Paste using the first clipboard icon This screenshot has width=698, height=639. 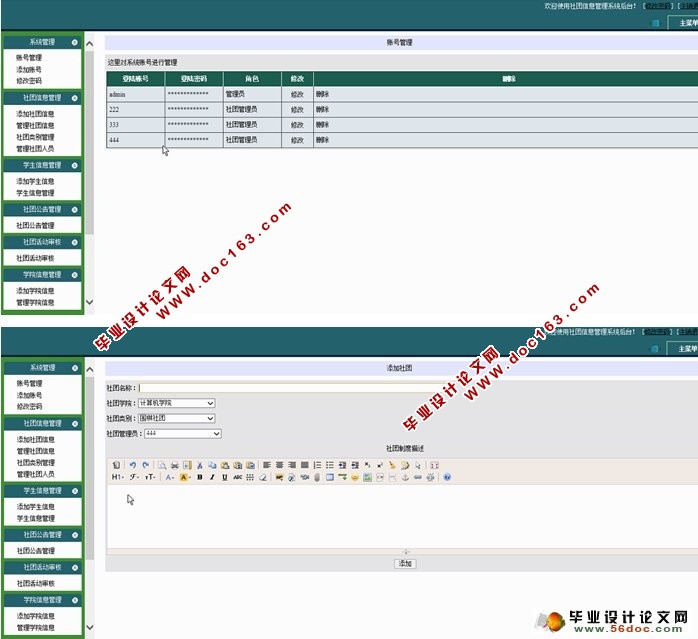pos(225,465)
